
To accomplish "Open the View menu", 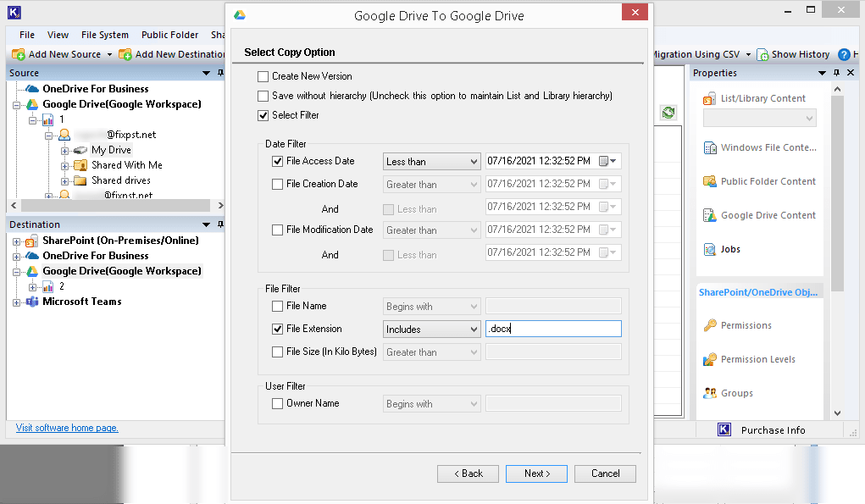I will coord(58,35).
